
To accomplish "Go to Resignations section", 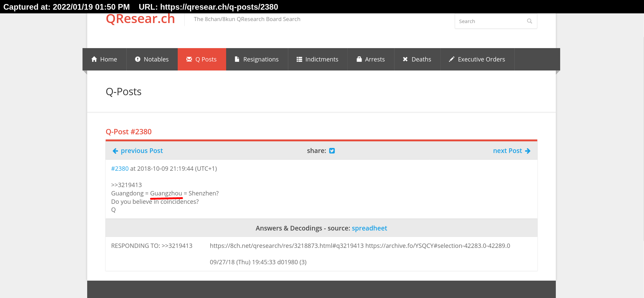I will click(x=257, y=59).
